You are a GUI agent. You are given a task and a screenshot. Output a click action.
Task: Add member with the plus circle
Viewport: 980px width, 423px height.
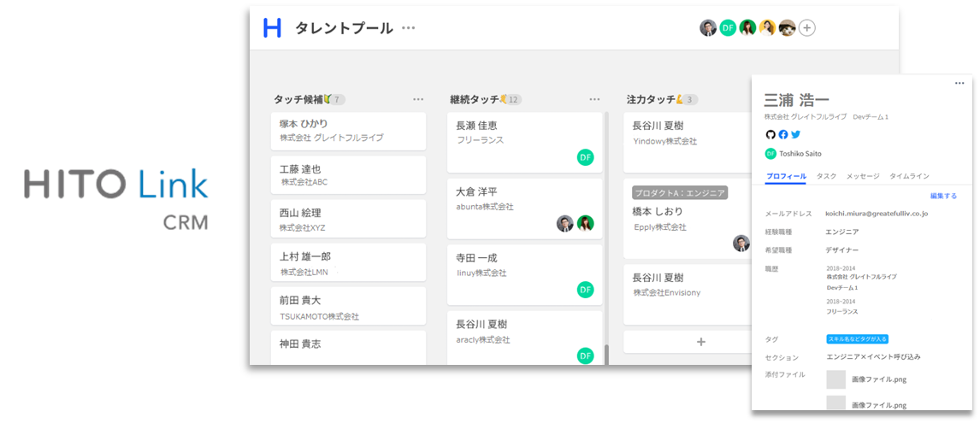pyautogui.click(x=807, y=27)
